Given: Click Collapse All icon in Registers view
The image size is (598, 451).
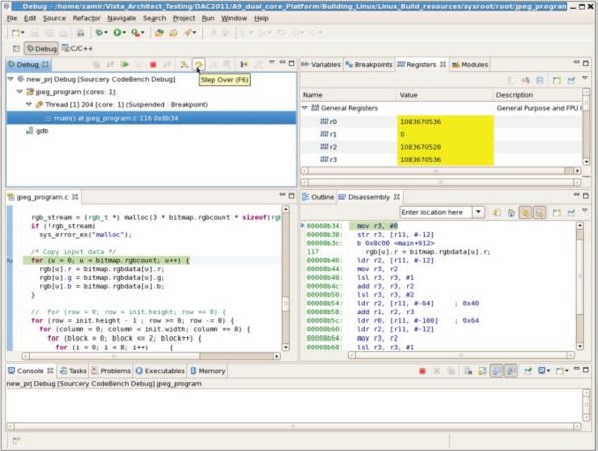Looking at the screenshot, I should click(x=540, y=80).
